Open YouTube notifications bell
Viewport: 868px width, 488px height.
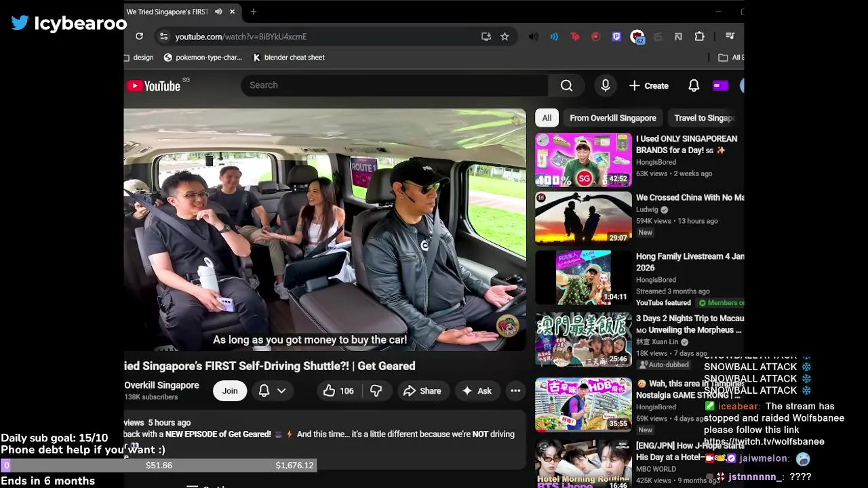[694, 85]
